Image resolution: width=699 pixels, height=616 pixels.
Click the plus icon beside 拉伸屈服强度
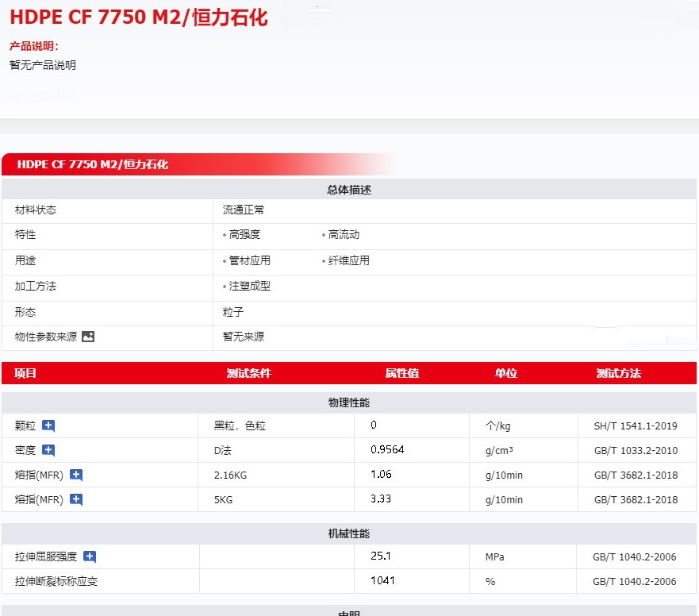(90, 556)
